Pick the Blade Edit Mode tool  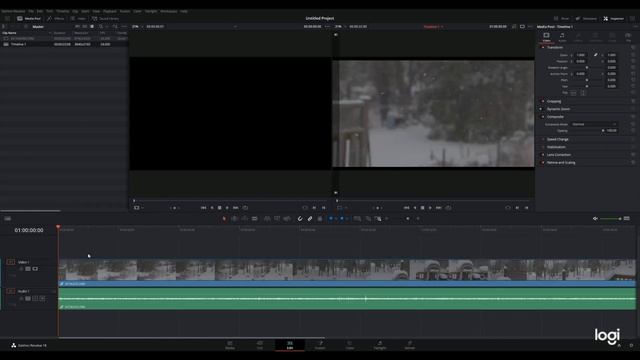tap(255, 219)
